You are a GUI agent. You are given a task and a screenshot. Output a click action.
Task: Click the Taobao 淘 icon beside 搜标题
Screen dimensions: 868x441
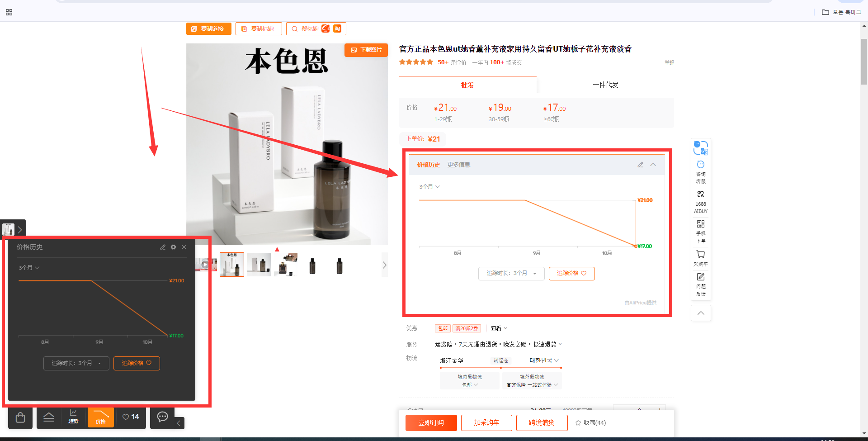click(x=337, y=28)
